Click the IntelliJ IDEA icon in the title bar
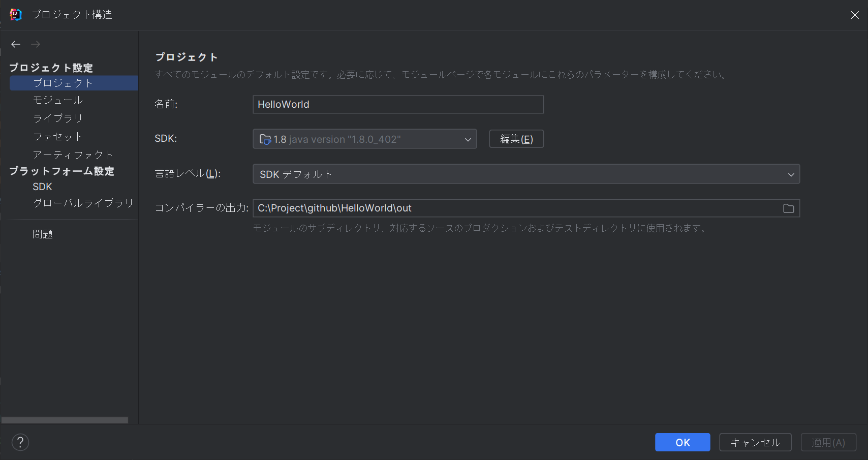Screen dimensions: 868x460 click(15, 14)
